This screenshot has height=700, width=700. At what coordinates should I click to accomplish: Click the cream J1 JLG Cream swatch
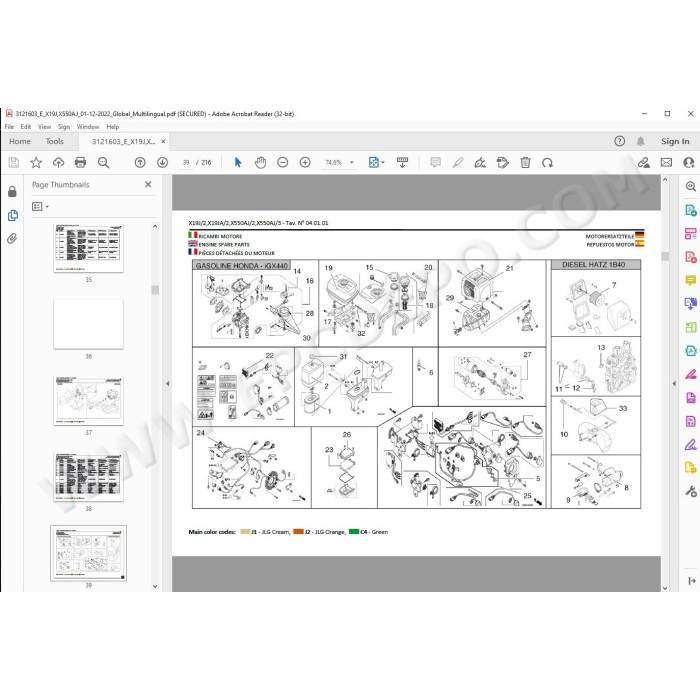(245, 531)
